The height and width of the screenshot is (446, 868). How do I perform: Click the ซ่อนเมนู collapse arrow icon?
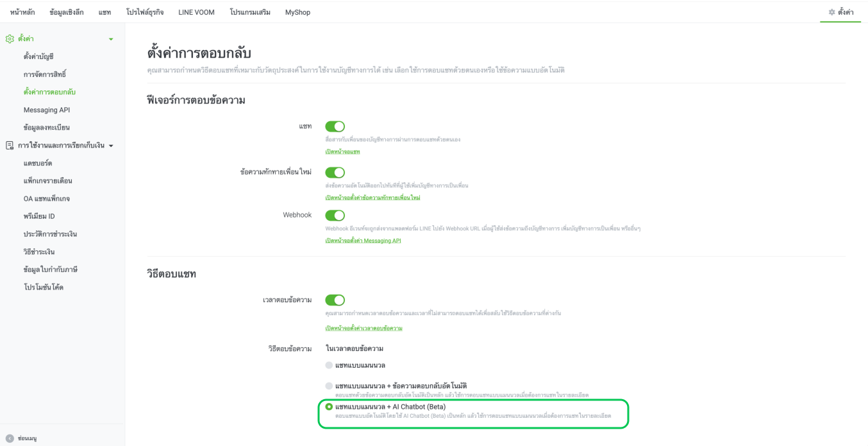10,438
